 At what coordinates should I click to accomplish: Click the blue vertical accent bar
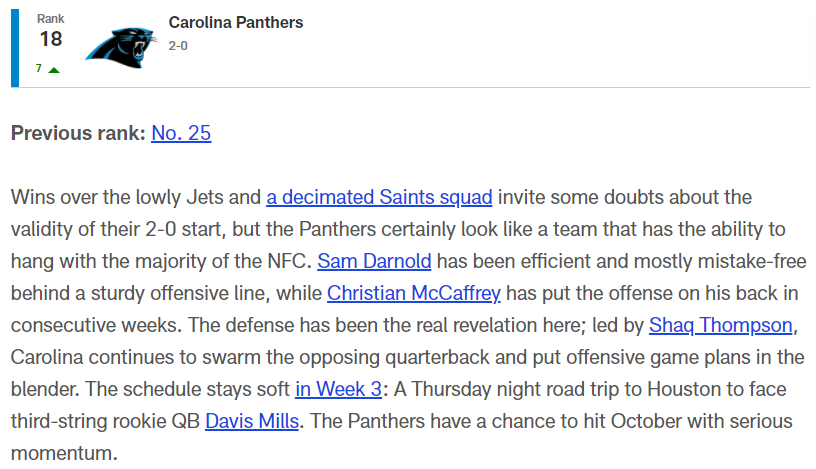pyautogui.click(x=15, y=42)
